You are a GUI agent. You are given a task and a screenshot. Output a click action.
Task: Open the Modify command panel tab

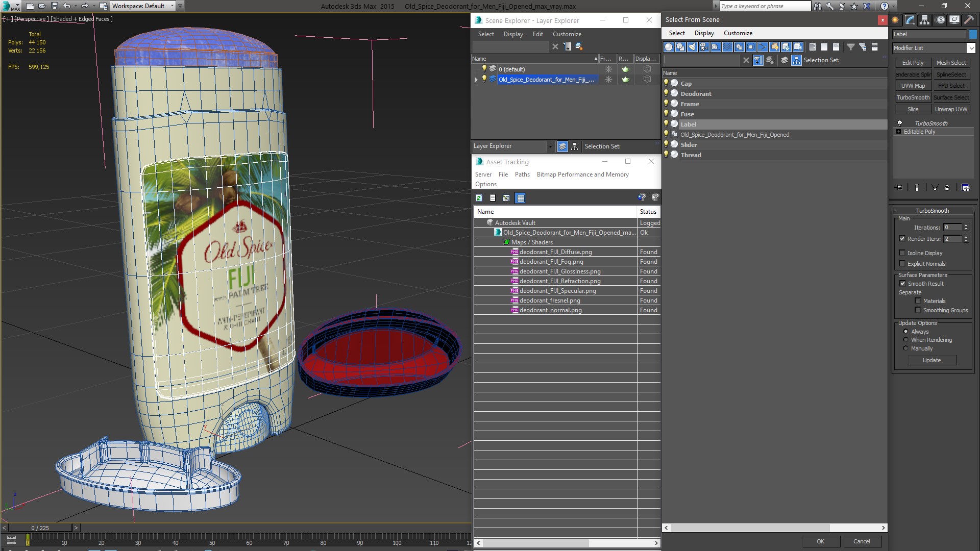(910, 20)
